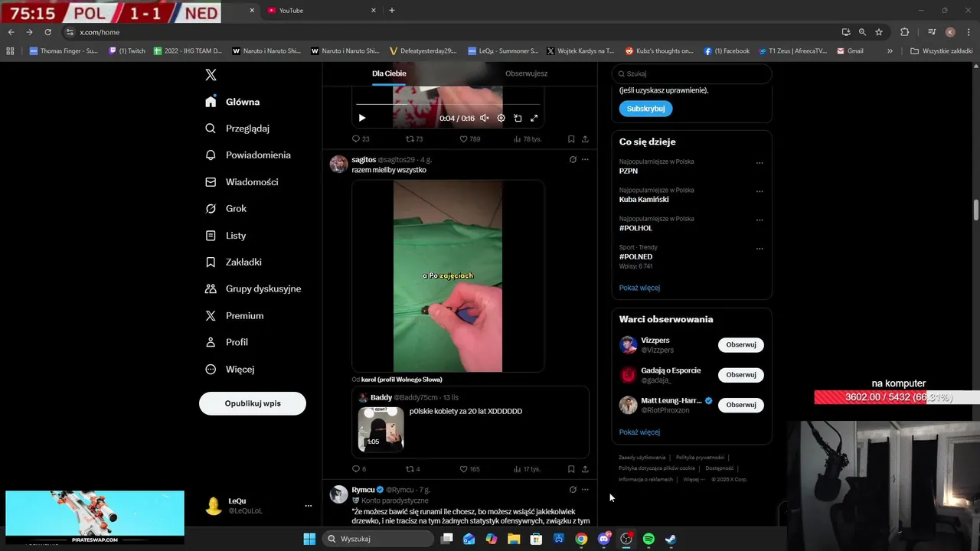Reply to the post with 23 comments
980x551 pixels.
[x=361, y=139]
